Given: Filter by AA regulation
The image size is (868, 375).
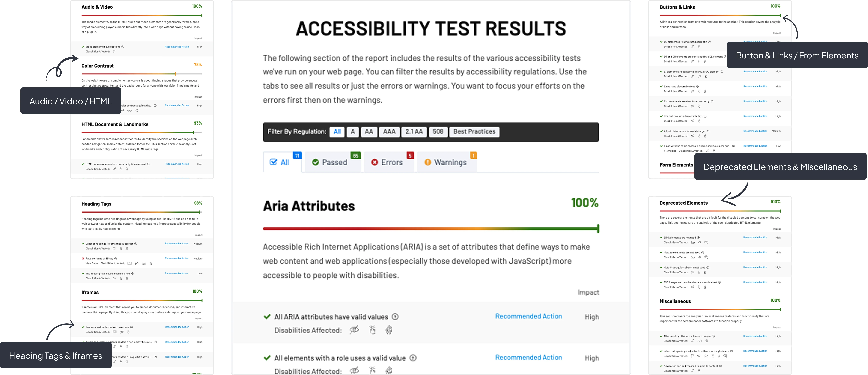Looking at the screenshot, I should [x=369, y=132].
